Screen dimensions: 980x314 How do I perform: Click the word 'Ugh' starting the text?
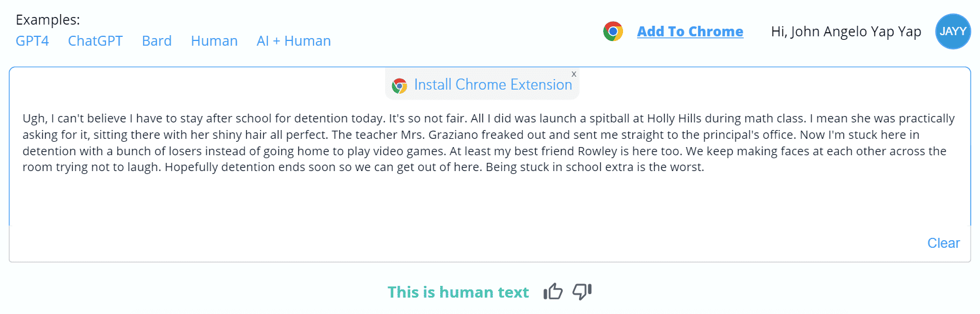point(34,119)
